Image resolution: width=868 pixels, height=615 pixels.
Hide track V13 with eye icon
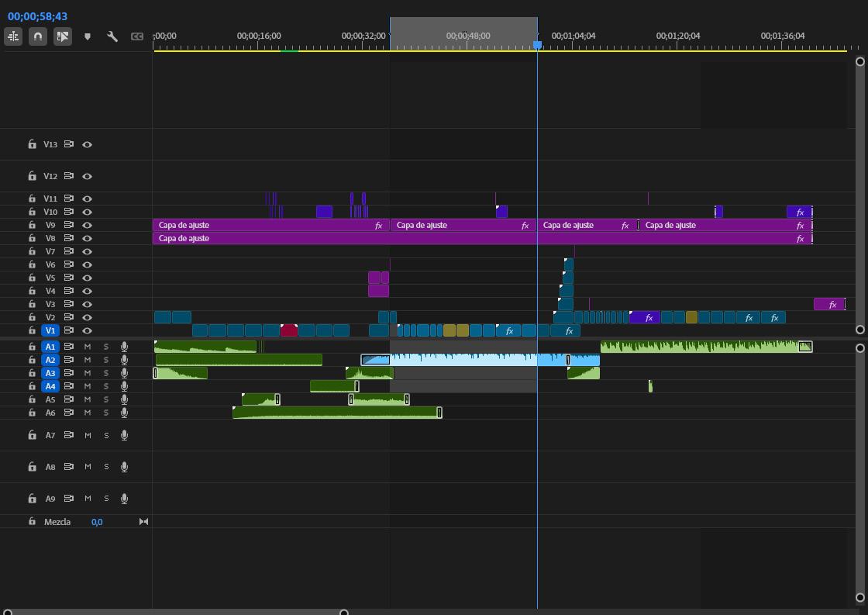coord(88,144)
